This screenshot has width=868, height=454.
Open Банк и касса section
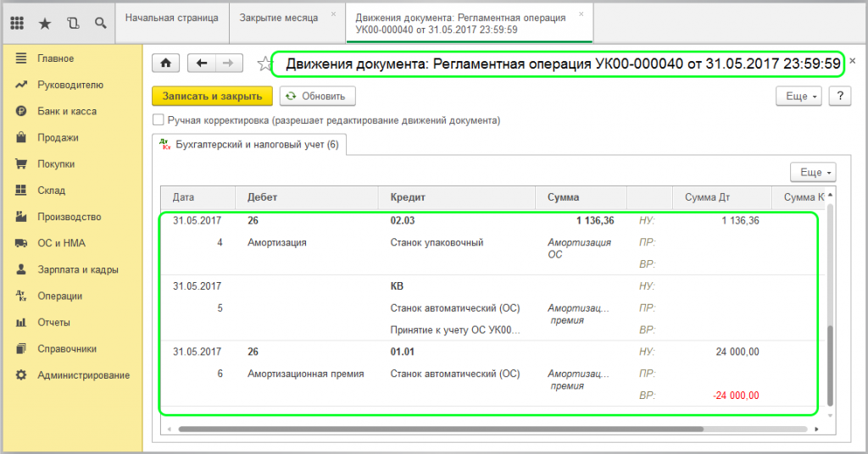coord(66,111)
